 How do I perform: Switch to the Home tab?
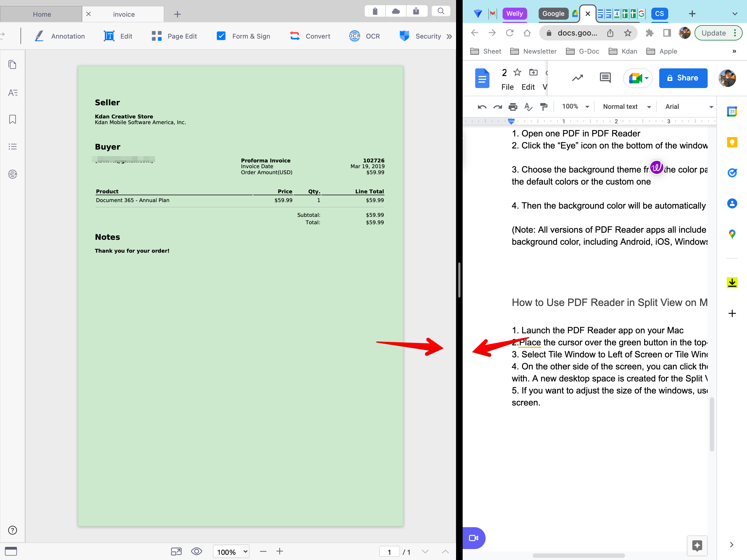point(42,14)
